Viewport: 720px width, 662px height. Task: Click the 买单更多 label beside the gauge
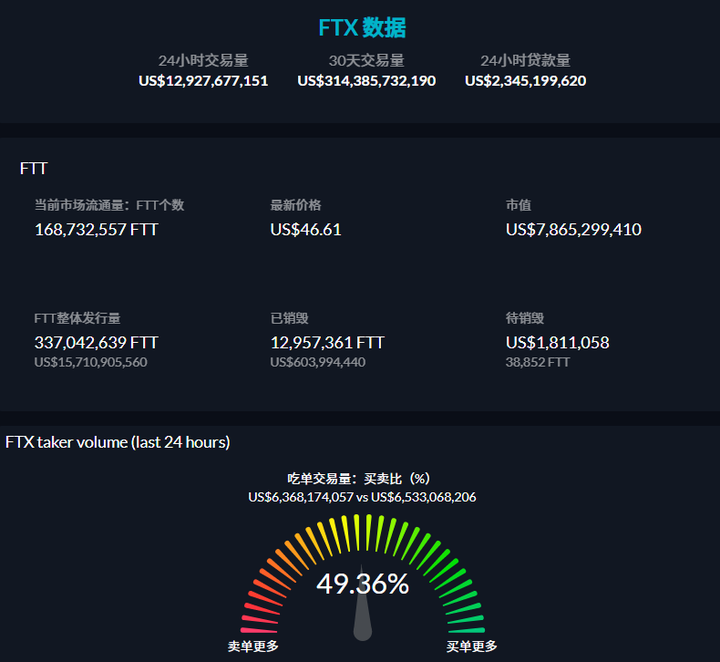471,646
